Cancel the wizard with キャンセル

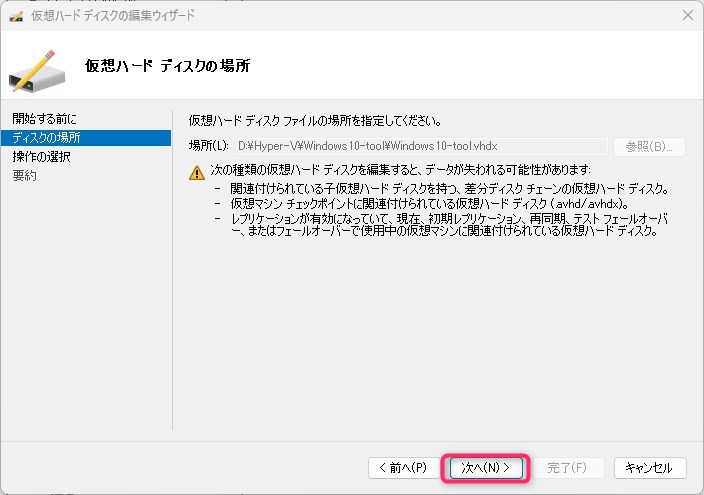point(651,467)
